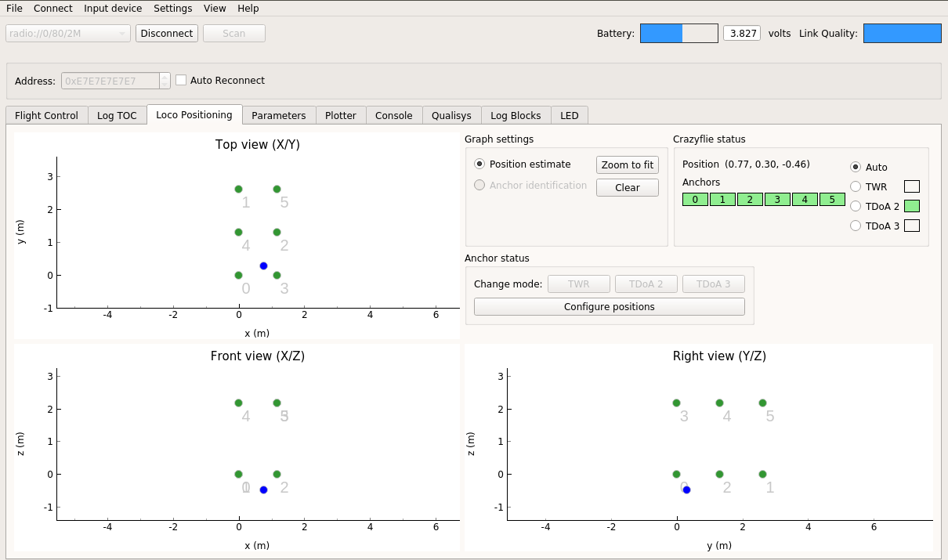Click anchor 5 dot in Right view
Image resolution: width=948 pixels, height=560 pixels.
(762, 403)
